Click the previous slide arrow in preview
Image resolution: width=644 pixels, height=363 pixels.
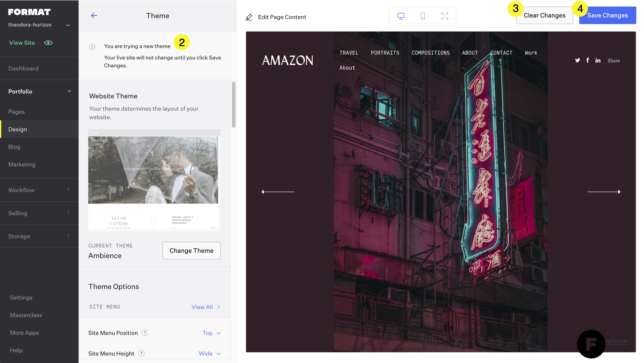point(278,192)
